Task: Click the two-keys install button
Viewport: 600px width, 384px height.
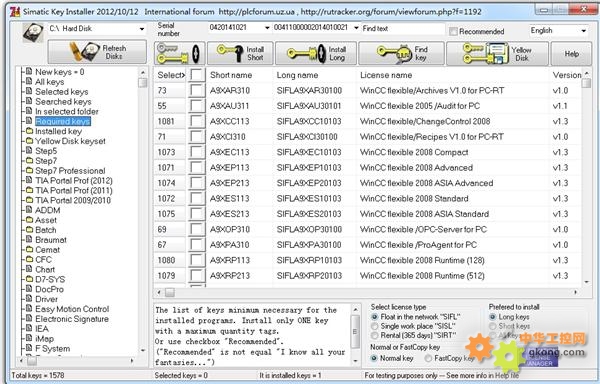Action: [x=180, y=53]
